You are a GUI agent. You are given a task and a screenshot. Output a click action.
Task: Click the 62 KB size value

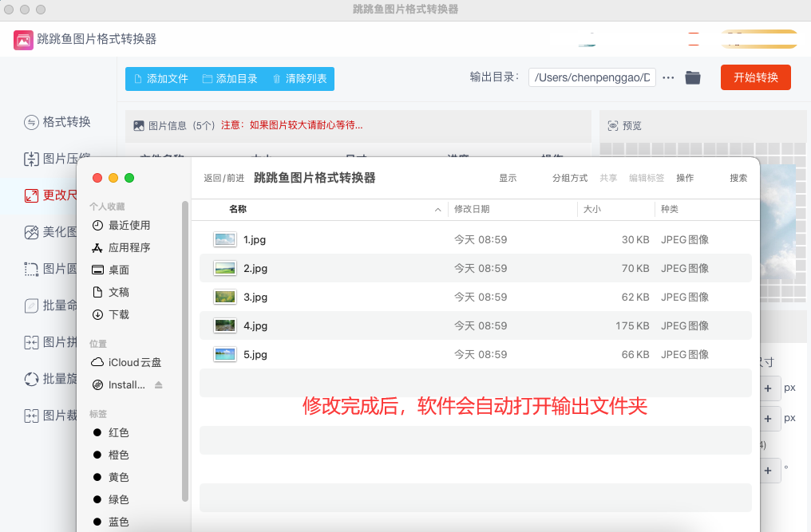point(635,297)
